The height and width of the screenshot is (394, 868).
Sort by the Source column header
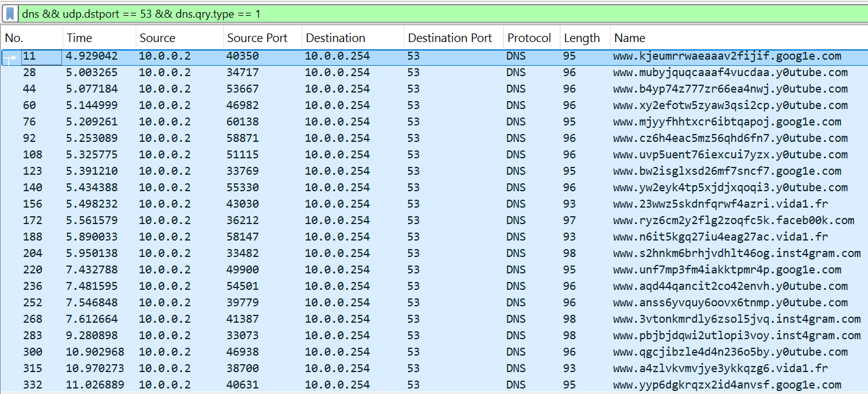(179, 38)
